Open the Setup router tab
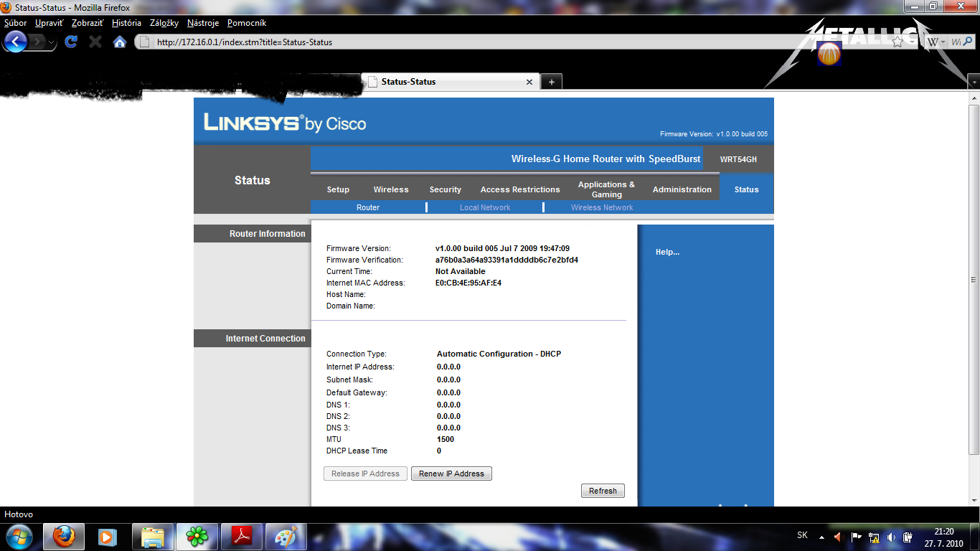Screen dimensions: 980x551 (338, 189)
